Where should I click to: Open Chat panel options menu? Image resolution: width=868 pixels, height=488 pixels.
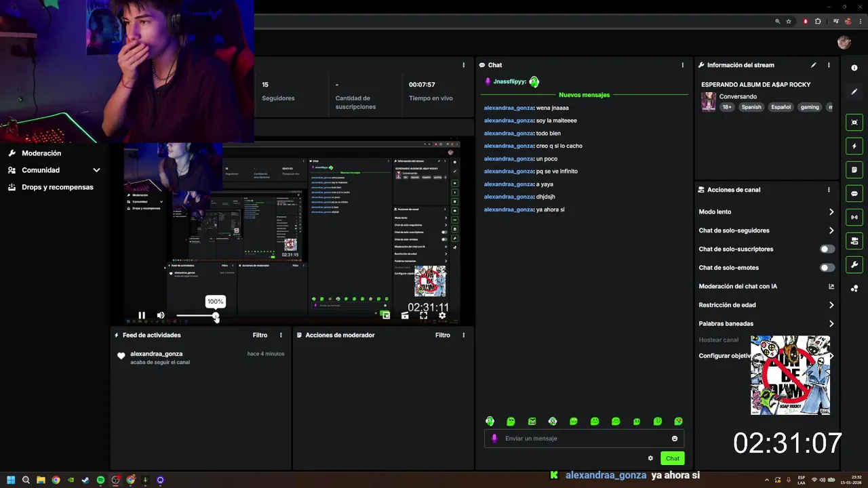click(x=683, y=65)
